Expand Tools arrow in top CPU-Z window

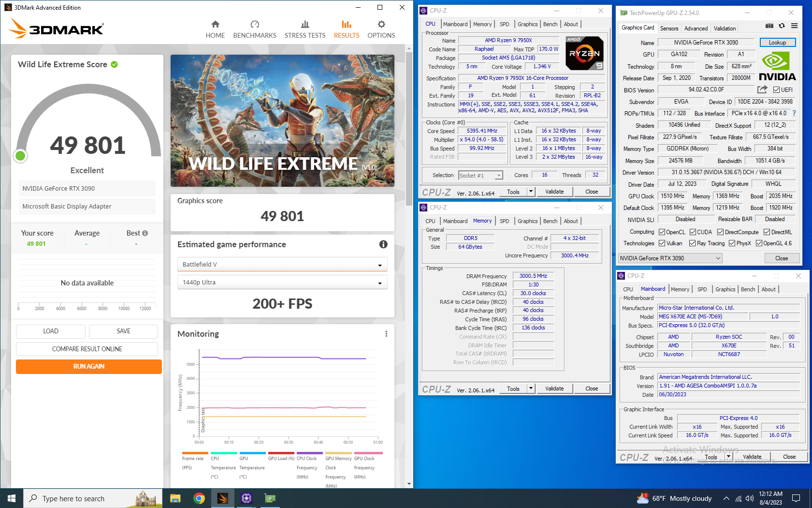click(531, 192)
